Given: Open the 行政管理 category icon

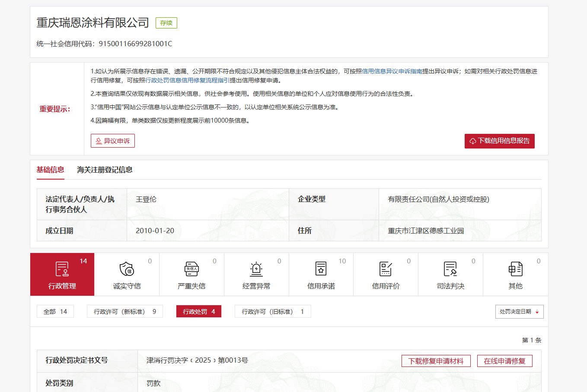Looking at the screenshot, I should tap(62, 269).
